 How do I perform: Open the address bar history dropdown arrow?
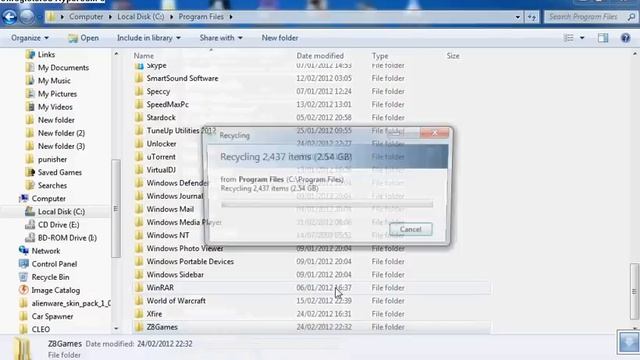click(518, 17)
